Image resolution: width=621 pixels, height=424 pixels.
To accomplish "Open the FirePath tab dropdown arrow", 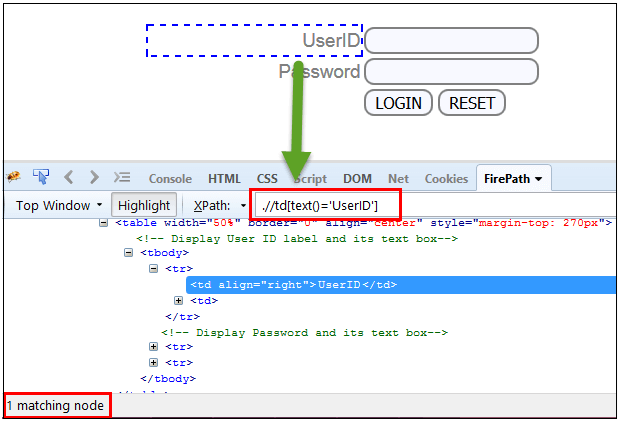I will pos(539,179).
